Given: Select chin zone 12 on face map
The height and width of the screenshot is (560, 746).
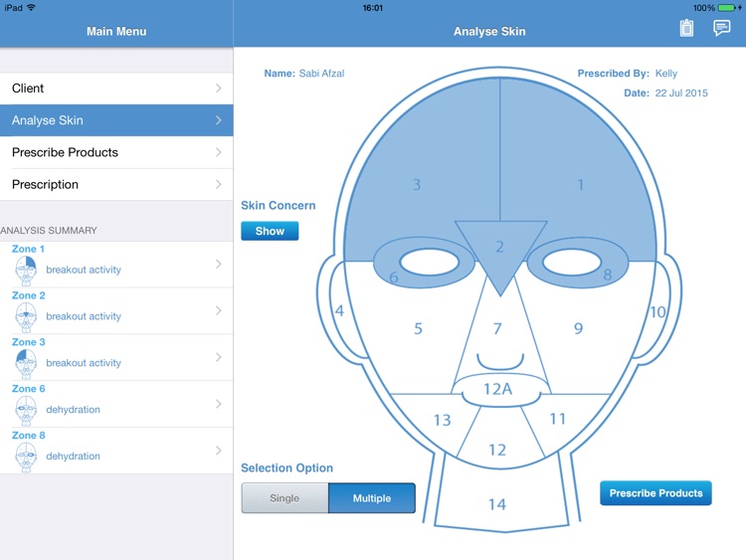Looking at the screenshot, I should coord(497,450).
